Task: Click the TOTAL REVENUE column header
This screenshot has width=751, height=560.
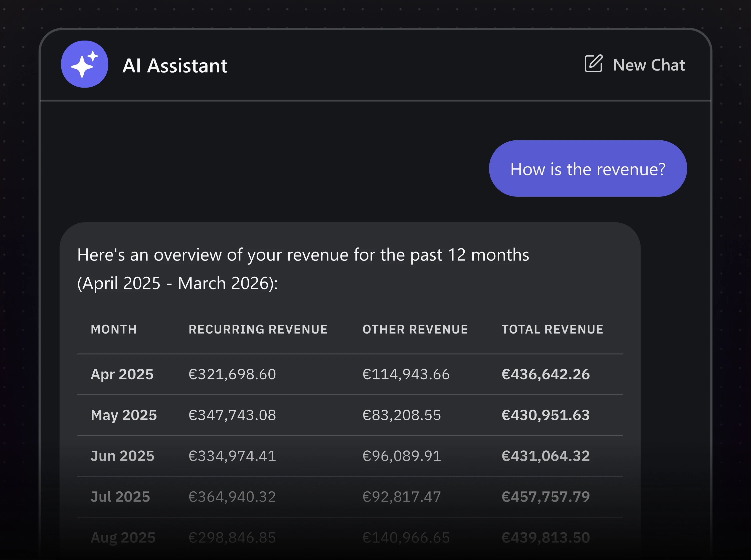Action: tap(552, 329)
